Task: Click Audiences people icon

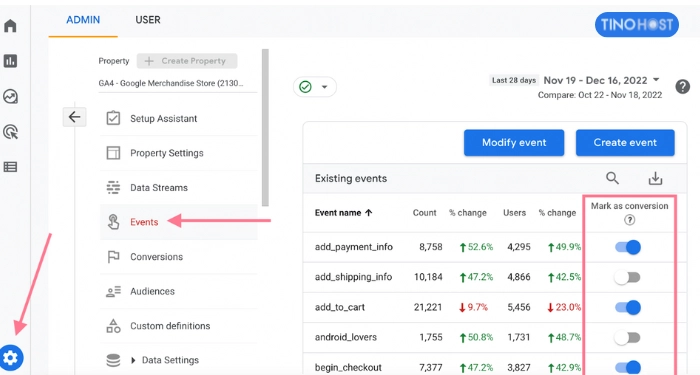Action: [x=113, y=291]
